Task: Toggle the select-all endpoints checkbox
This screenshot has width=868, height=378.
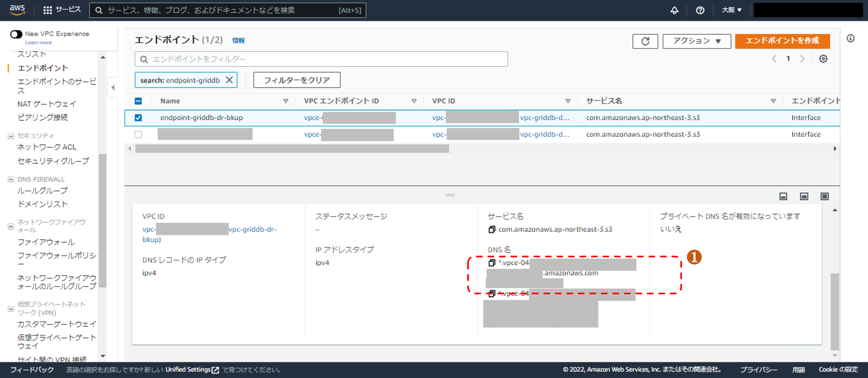Action: coord(138,101)
